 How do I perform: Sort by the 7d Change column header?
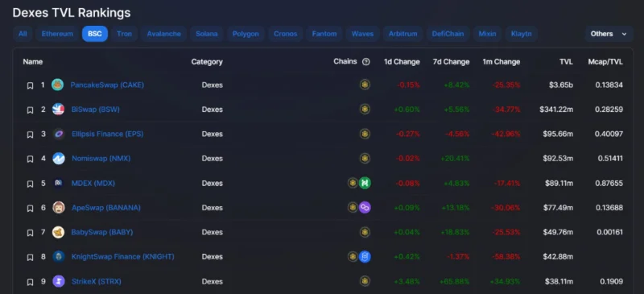[x=451, y=62]
